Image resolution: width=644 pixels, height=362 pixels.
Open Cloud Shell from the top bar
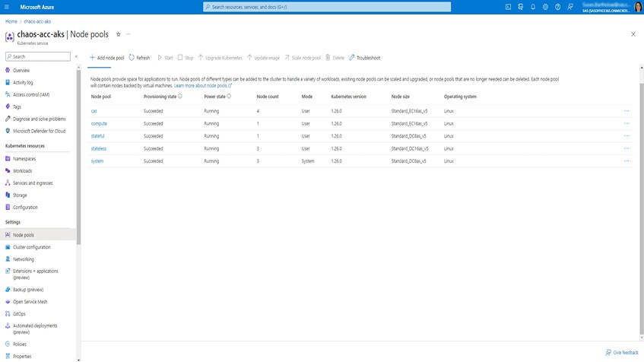coord(508,7)
